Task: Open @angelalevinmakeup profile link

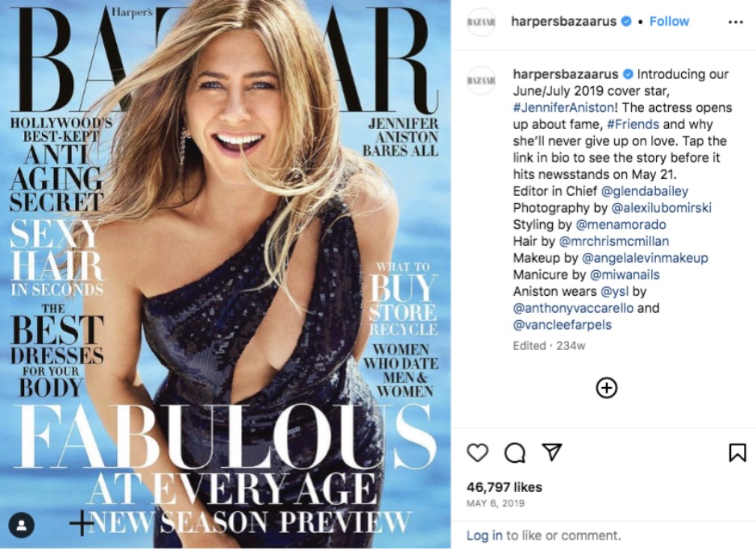Action: pyautogui.click(x=645, y=258)
